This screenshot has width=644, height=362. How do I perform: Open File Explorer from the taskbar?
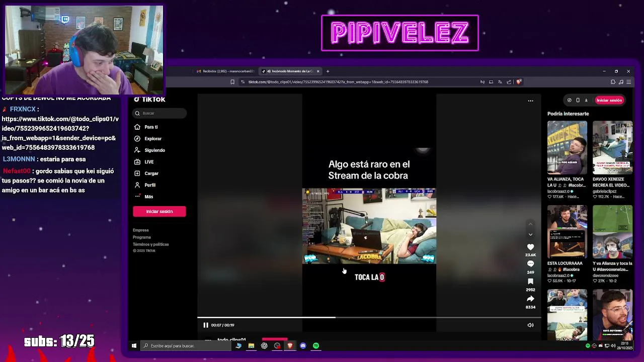click(x=251, y=346)
